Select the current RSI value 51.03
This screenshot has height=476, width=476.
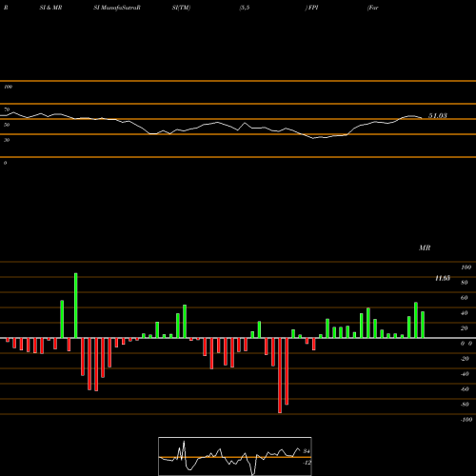tap(438, 115)
